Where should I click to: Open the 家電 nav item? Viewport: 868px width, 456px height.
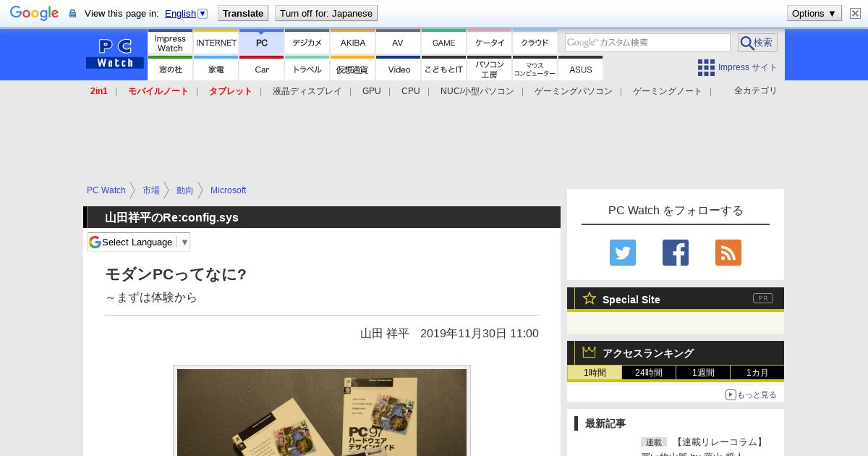coord(216,69)
